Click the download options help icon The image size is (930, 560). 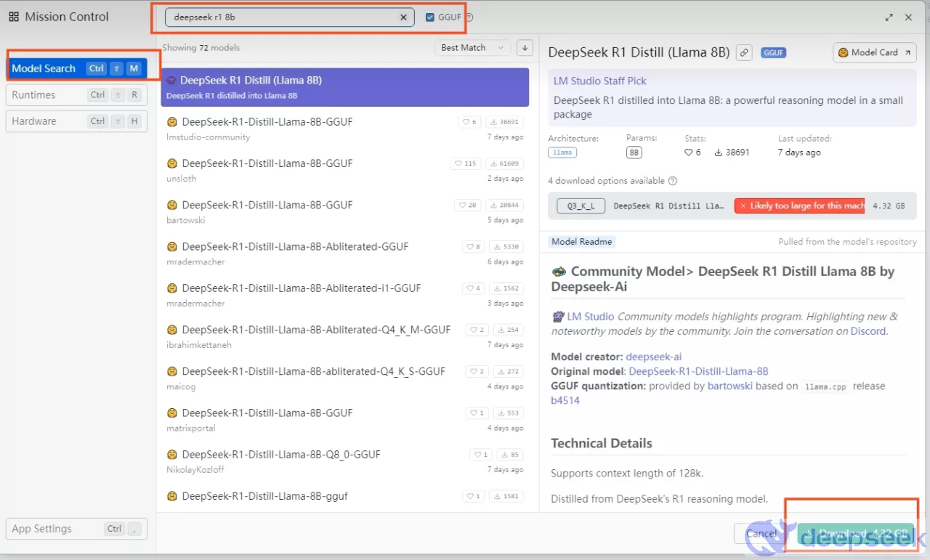(x=673, y=181)
